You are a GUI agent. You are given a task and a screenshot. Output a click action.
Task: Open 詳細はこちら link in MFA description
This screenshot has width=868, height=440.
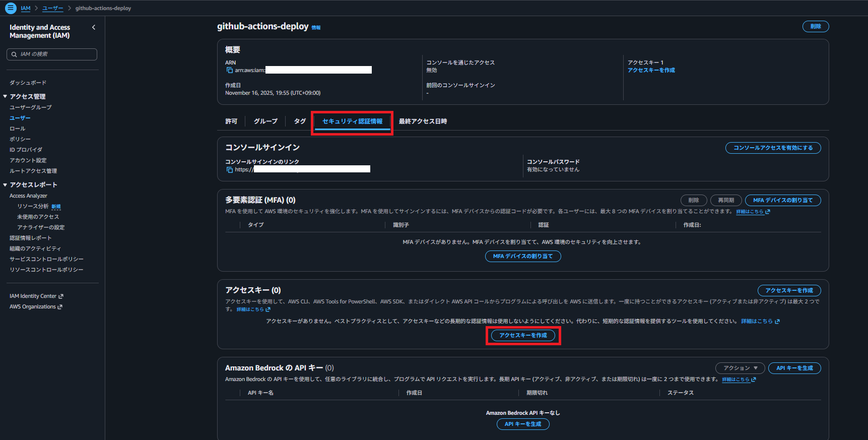(753, 212)
